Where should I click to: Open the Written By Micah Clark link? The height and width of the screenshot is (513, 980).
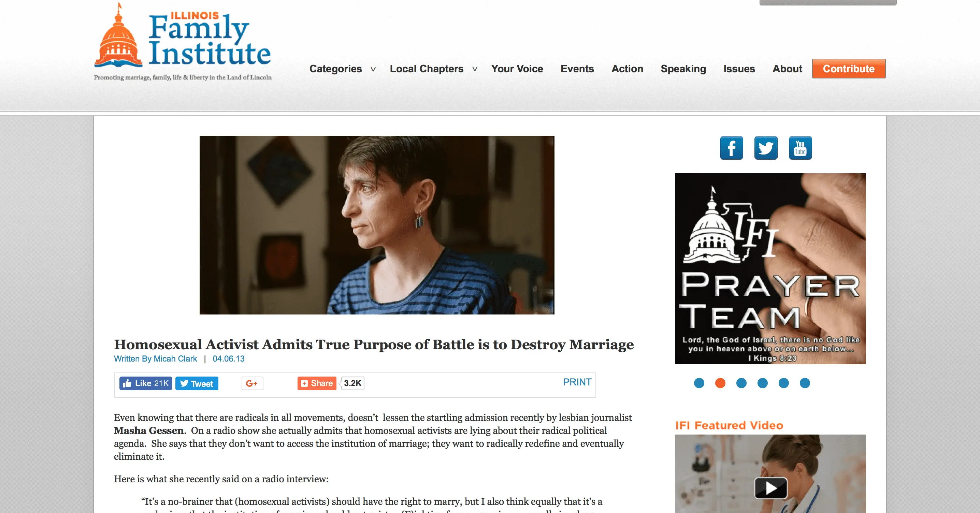[155, 358]
